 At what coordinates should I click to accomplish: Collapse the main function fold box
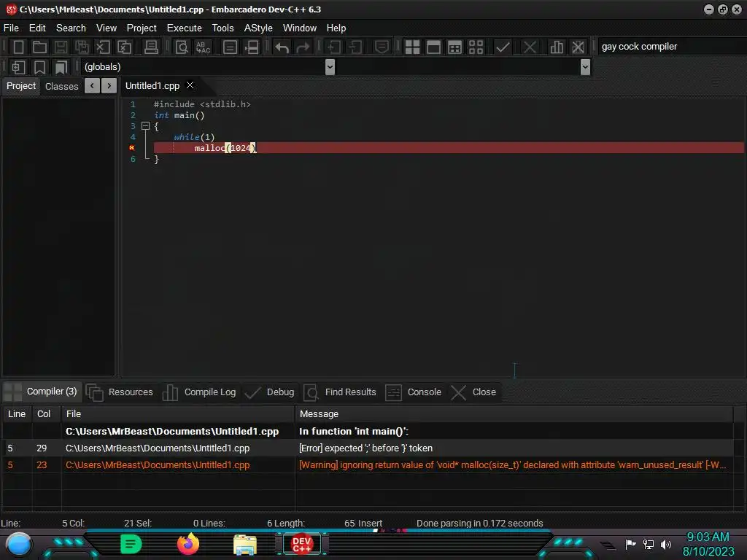[x=146, y=126]
